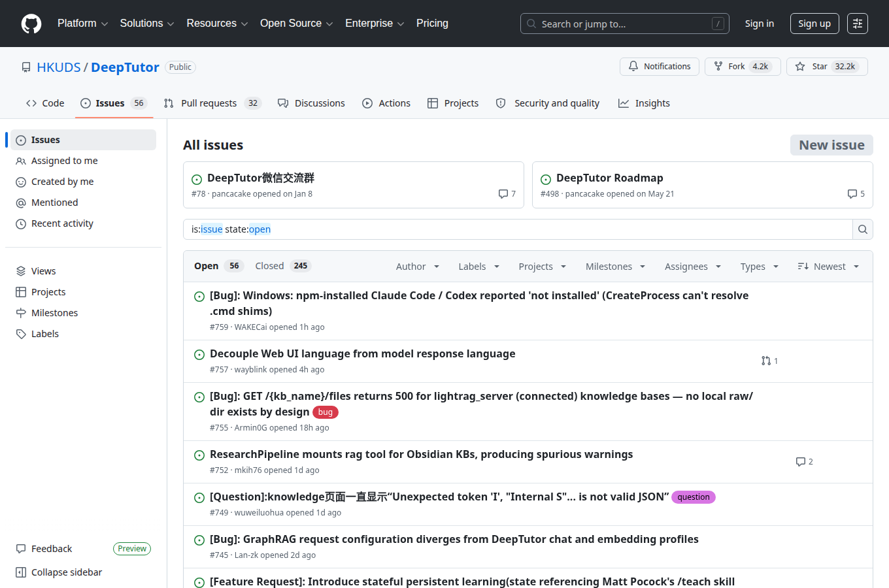Open issue about Windows npm-installed Claude Code

point(479,303)
